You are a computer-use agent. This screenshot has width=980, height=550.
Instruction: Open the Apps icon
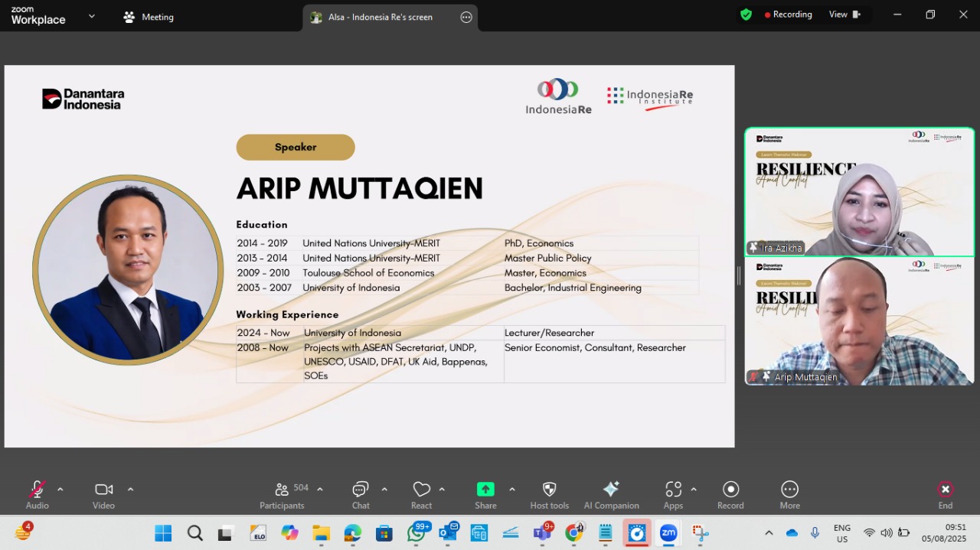673,490
